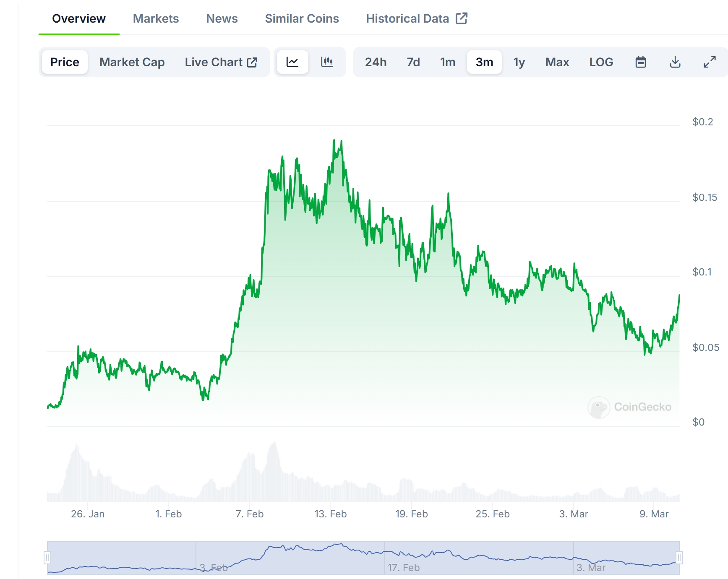Select the Price chart mode
The width and height of the screenshot is (728, 579).
tap(65, 62)
